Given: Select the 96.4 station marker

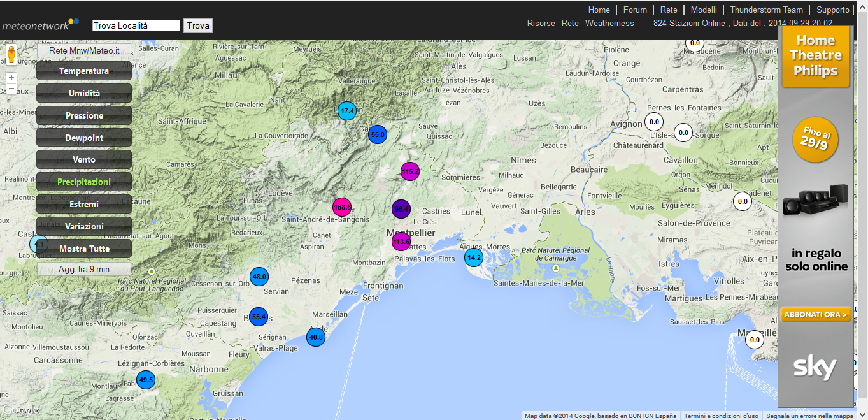Looking at the screenshot, I should click(x=401, y=209).
